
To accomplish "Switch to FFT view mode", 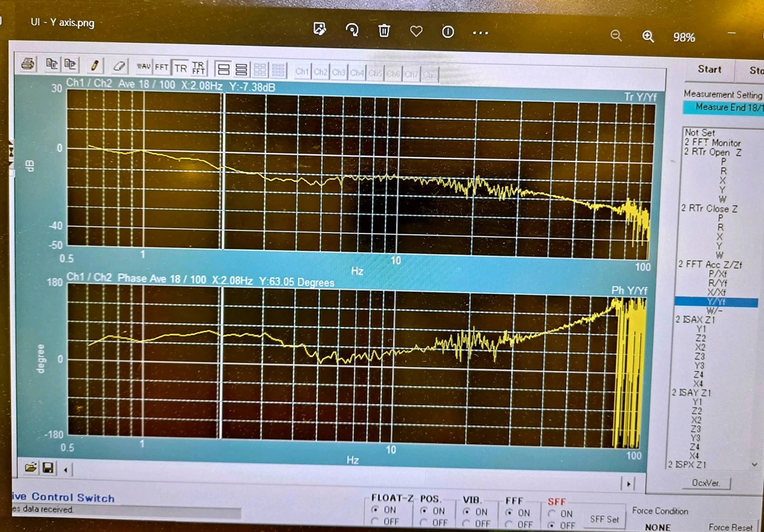I will [162, 67].
